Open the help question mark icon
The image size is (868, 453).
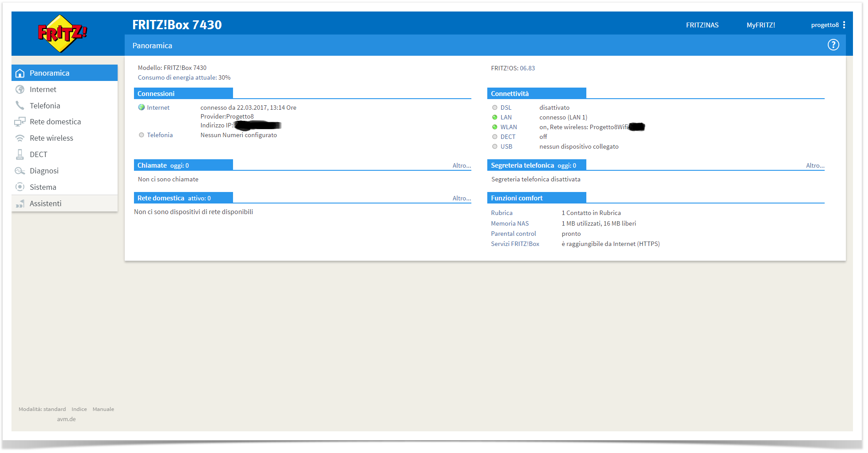tap(833, 45)
